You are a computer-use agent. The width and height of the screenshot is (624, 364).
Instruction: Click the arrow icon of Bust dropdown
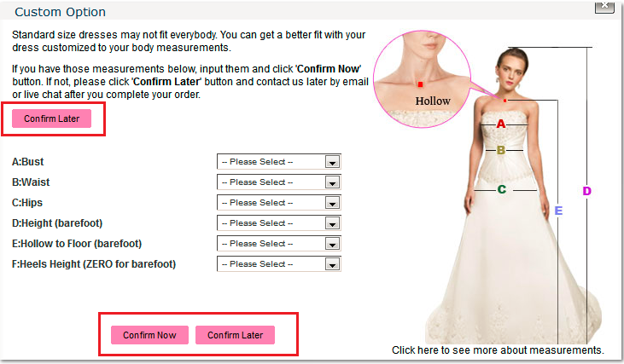point(332,162)
